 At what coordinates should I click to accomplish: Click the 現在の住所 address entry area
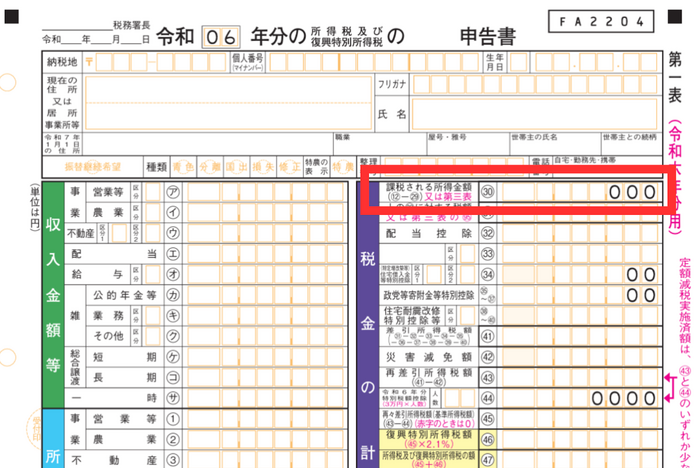click(229, 103)
